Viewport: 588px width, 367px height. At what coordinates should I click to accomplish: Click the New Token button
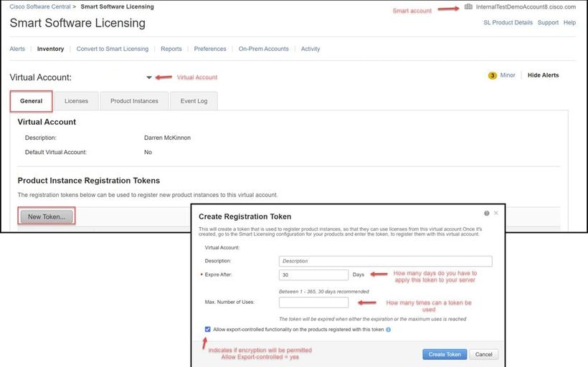coord(47,216)
